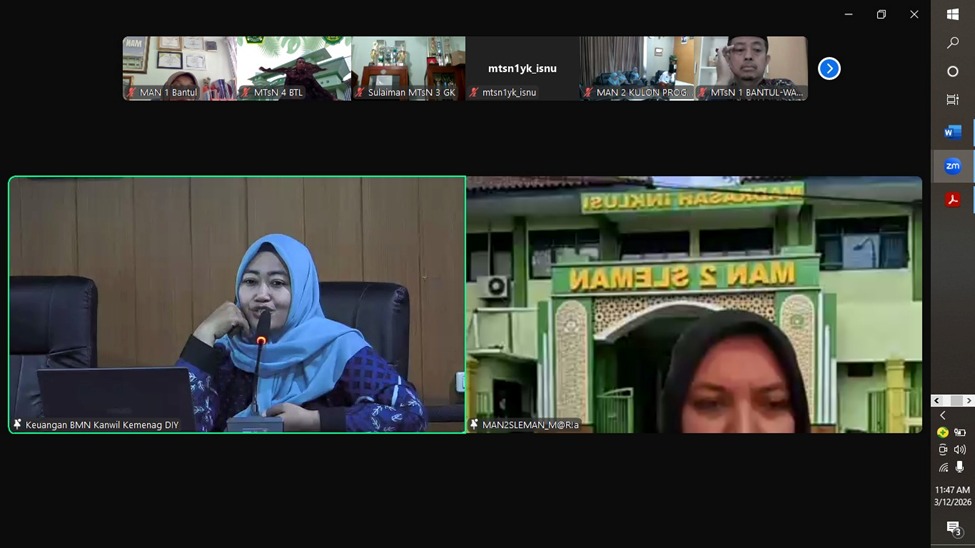Show next participants with the blue arrow

point(829,68)
